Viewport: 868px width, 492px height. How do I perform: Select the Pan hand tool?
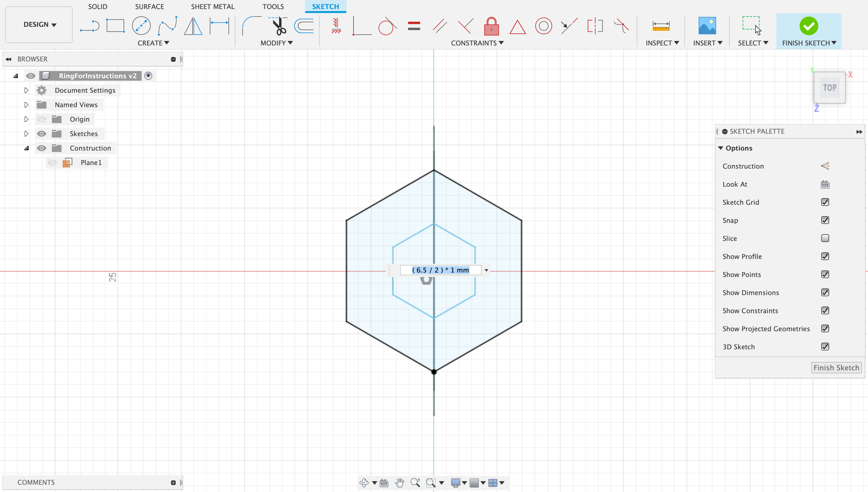400,483
